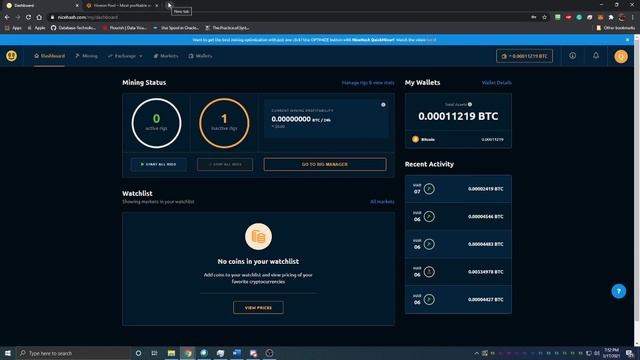Open File Explorer from the taskbar
The height and width of the screenshot is (360, 640).
pos(171,353)
